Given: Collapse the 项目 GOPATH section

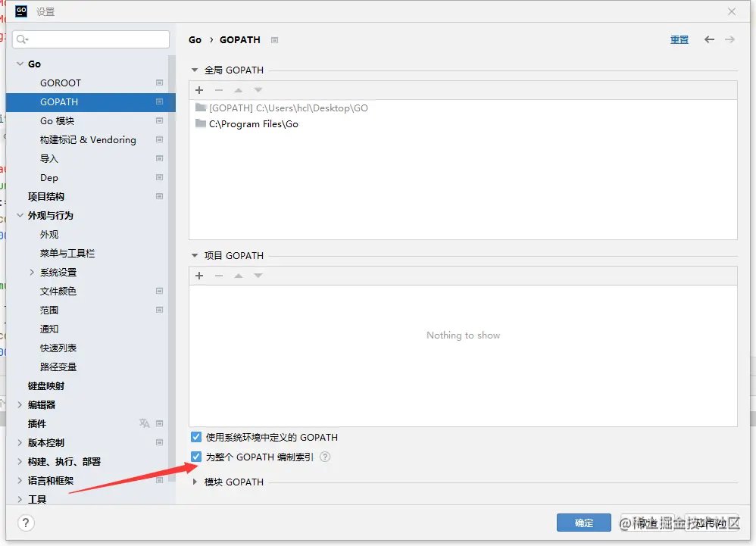Looking at the screenshot, I should 195,256.
